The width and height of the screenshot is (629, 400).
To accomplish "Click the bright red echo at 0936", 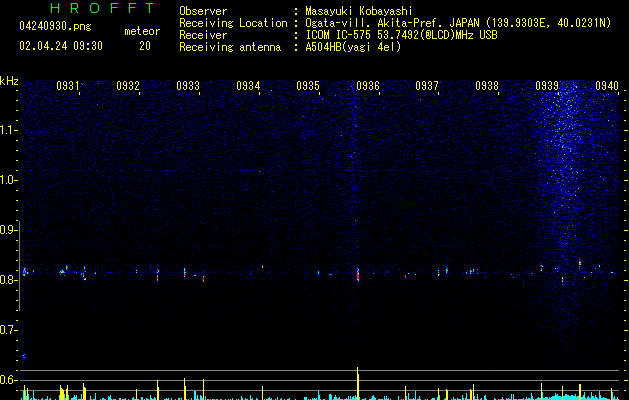I will point(358,274).
